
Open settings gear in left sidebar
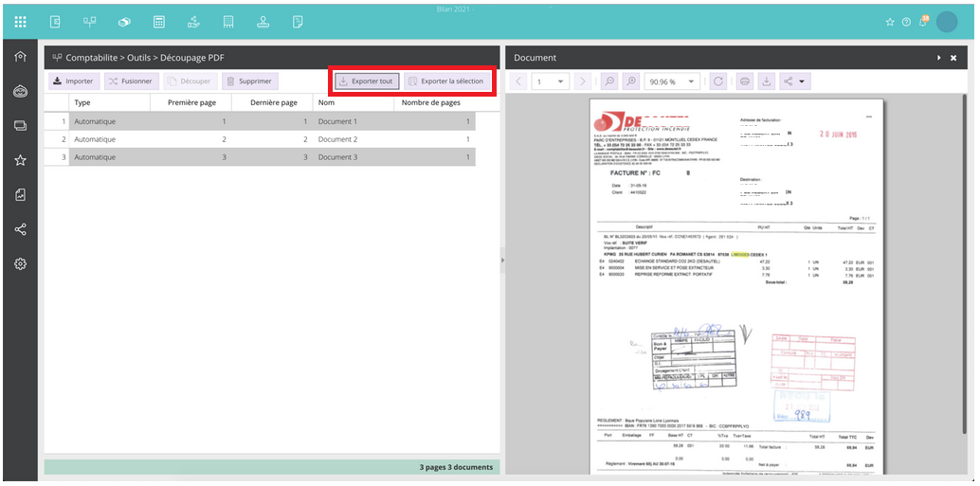click(20, 263)
